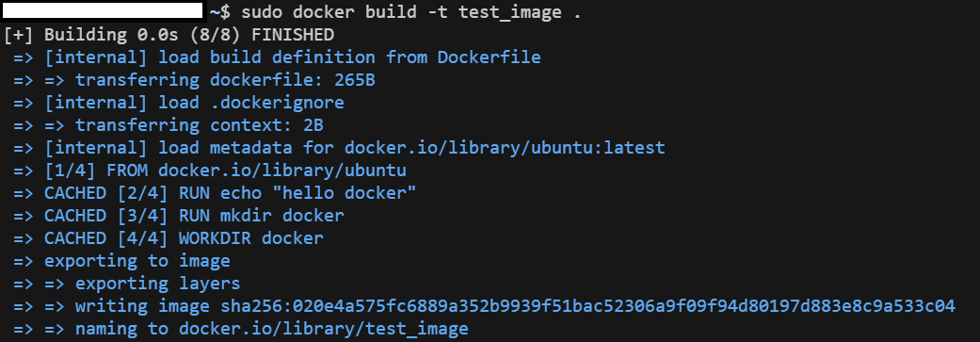The width and height of the screenshot is (980, 342).
Task: Click the '[internal]' tag on the .dockerignore line
Action: 96,103
